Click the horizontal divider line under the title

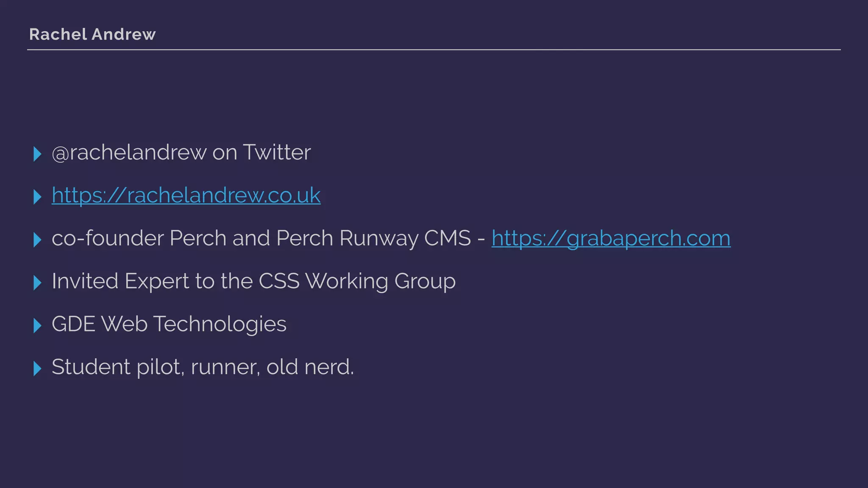(x=434, y=50)
